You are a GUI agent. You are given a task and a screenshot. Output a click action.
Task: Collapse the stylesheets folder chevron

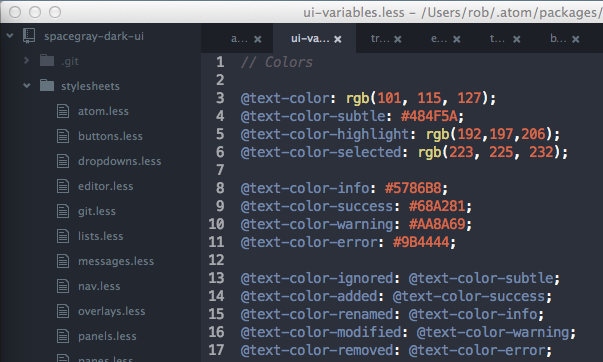point(27,85)
